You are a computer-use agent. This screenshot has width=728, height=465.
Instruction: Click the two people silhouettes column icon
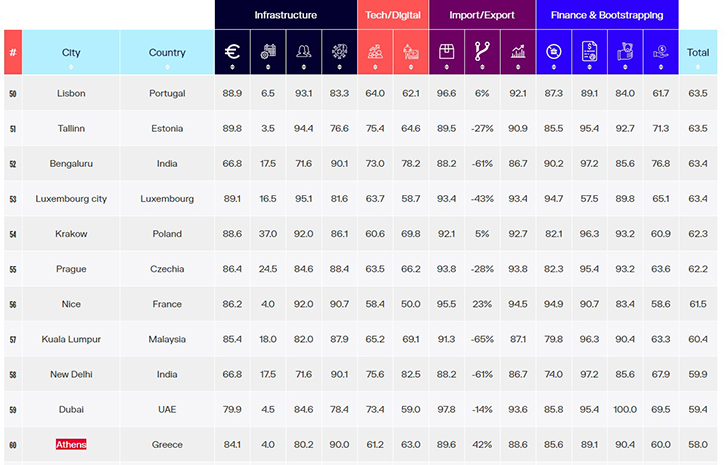pyautogui.click(x=304, y=51)
